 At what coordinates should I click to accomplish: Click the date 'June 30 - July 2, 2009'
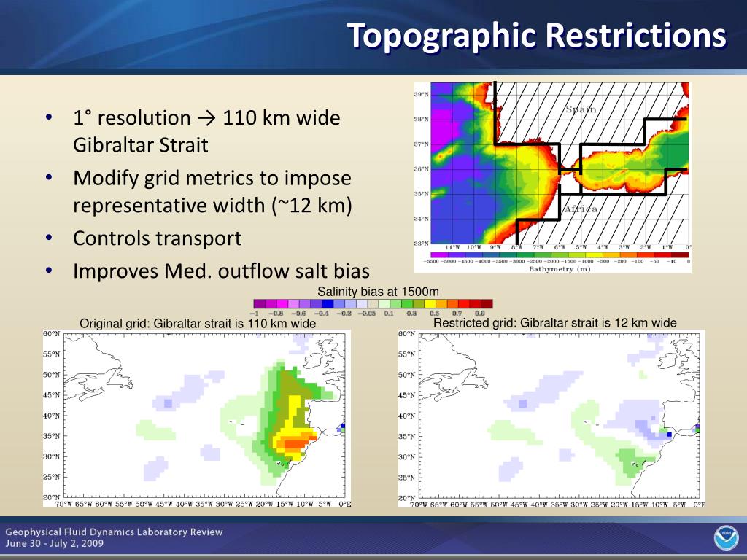(54, 543)
